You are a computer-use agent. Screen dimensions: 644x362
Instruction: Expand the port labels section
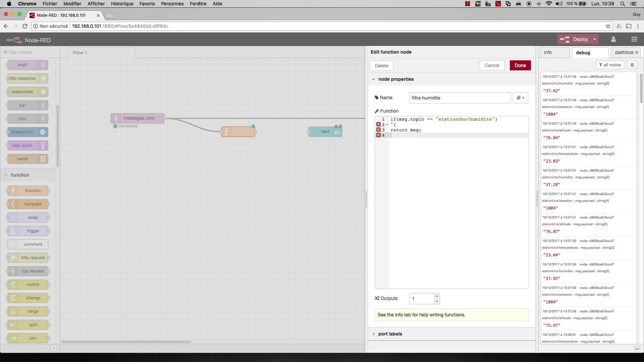(x=373, y=334)
